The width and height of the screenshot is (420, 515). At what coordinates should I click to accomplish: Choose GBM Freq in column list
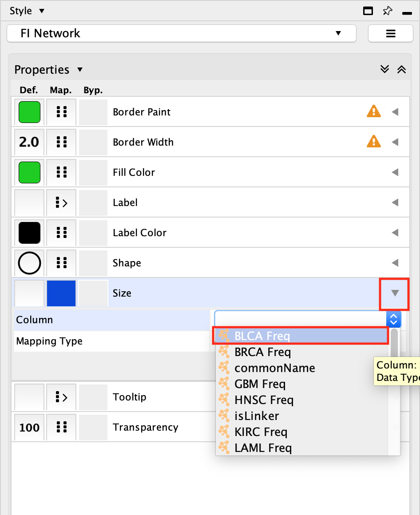point(260,384)
